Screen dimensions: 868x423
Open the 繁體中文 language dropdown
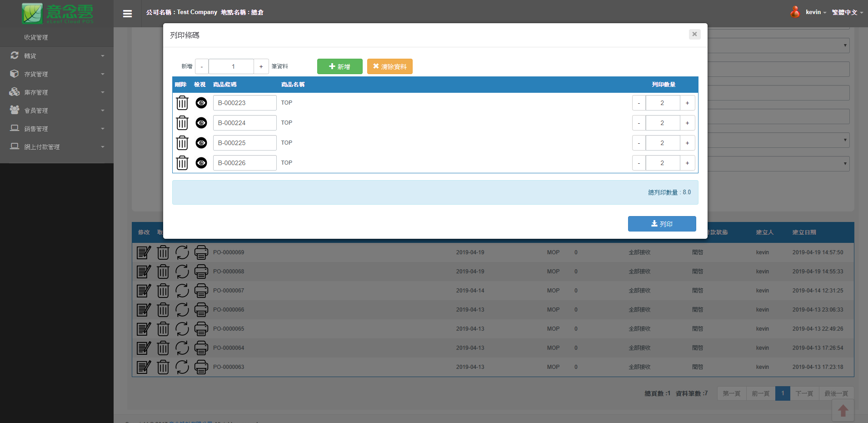click(x=847, y=12)
